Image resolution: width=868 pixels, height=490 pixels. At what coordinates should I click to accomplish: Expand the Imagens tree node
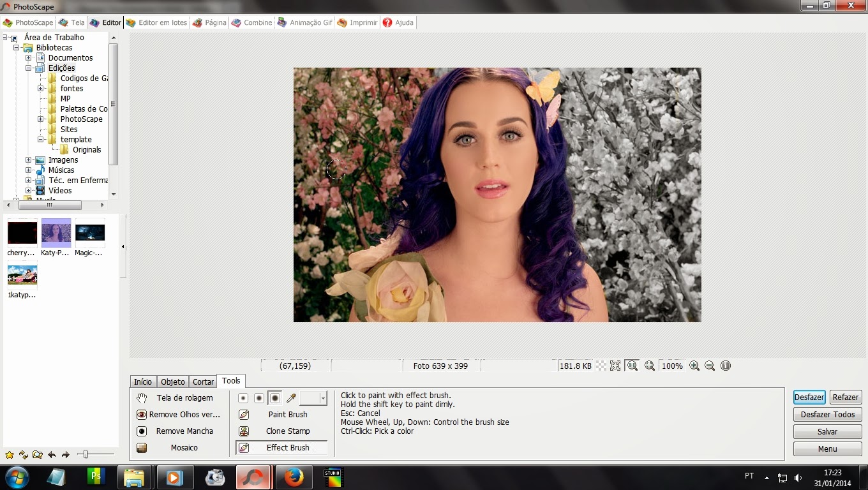coord(28,160)
